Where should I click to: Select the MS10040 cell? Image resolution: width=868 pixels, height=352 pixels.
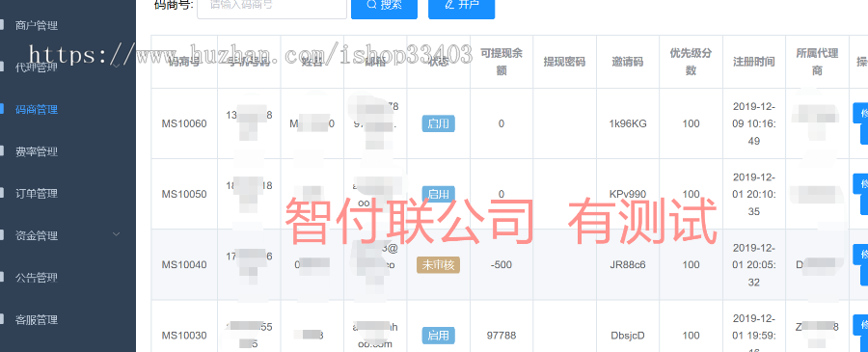(x=184, y=264)
